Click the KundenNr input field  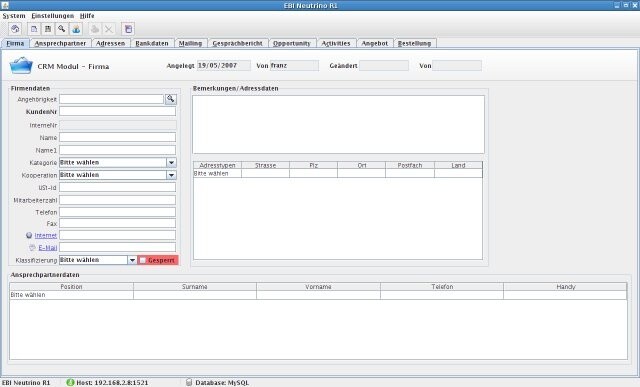click(118, 111)
